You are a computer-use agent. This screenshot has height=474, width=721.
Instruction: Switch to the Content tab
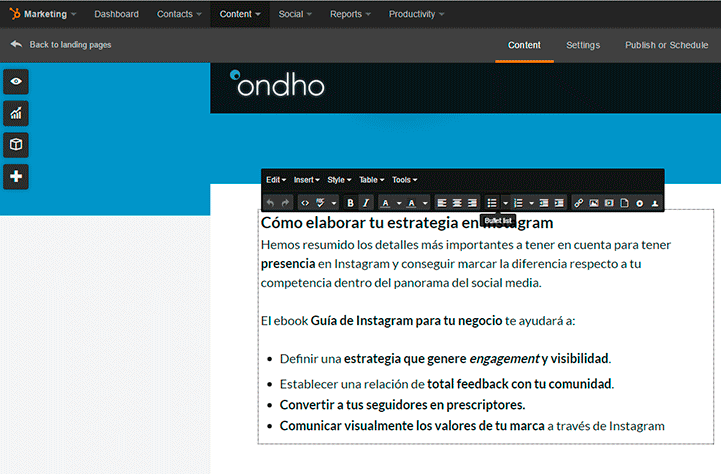pos(524,45)
